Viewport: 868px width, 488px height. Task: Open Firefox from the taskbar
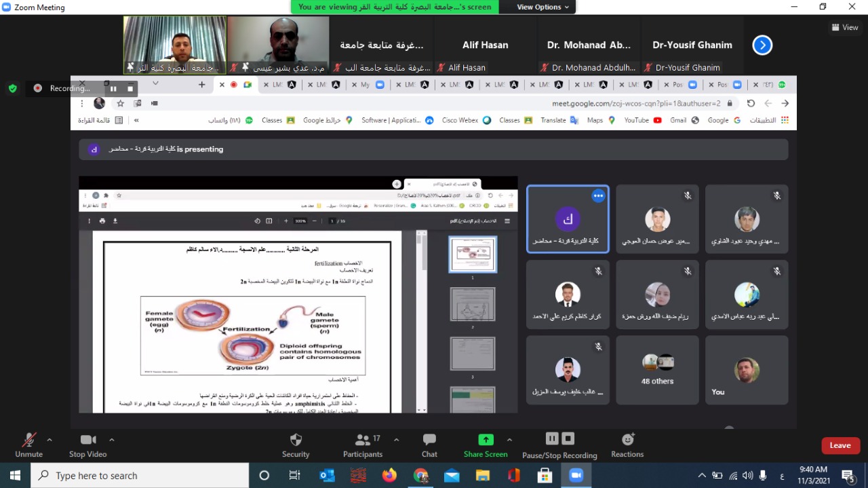point(389,475)
